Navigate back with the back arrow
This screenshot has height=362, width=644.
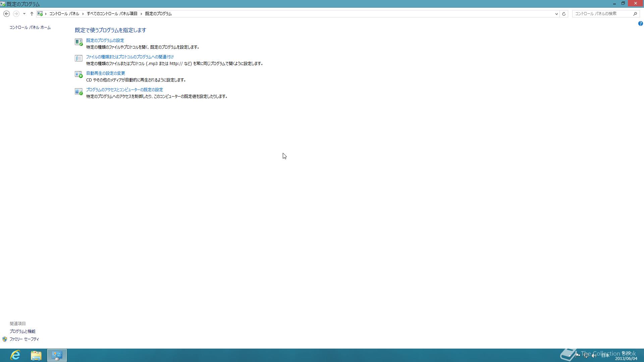pos(6,14)
